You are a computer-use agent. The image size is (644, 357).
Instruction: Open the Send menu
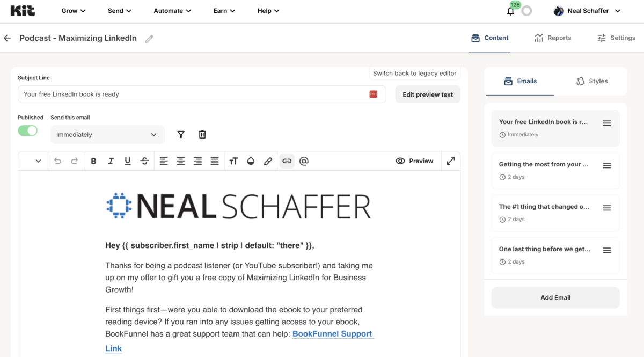(x=119, y=11)
